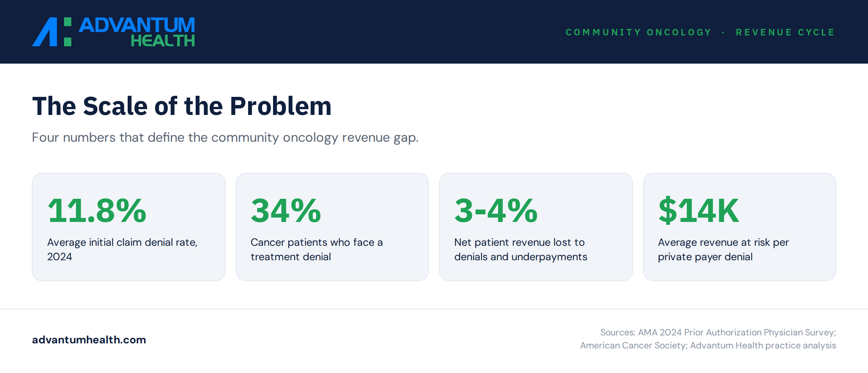Click the AMA 2024 Prior Authorization Survey source
Screen dimensions: 868x373
click(x=737, y=332)
